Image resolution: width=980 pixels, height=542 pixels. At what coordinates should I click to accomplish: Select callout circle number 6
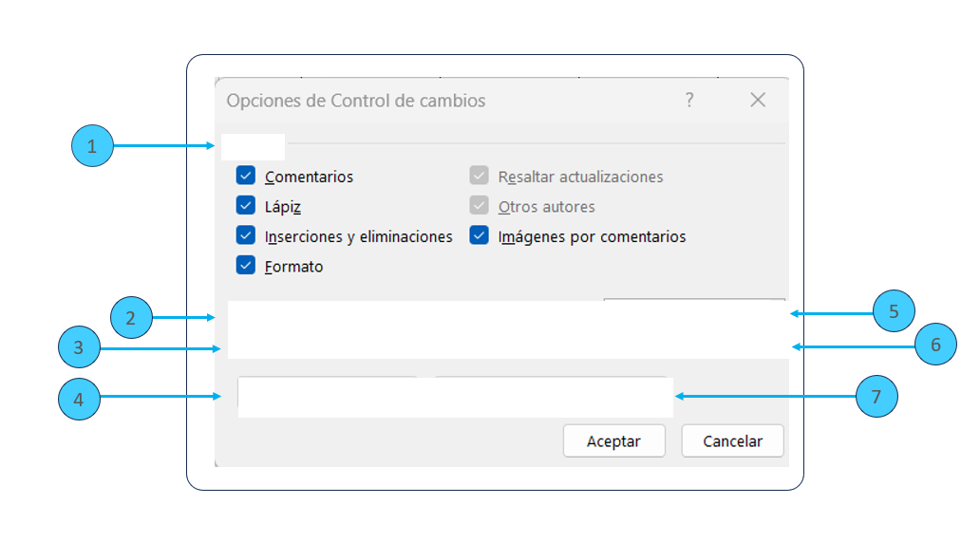[935, 345]
